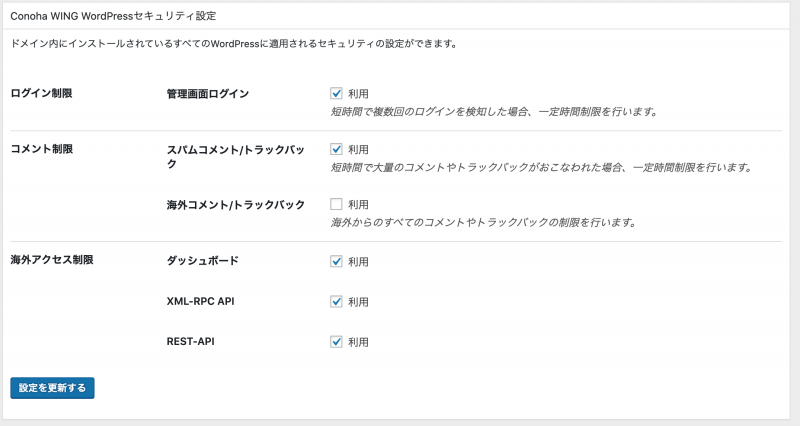Click the コメント制限 section heading
Viewport: 800px width, 426px height.
pos(42,149)
